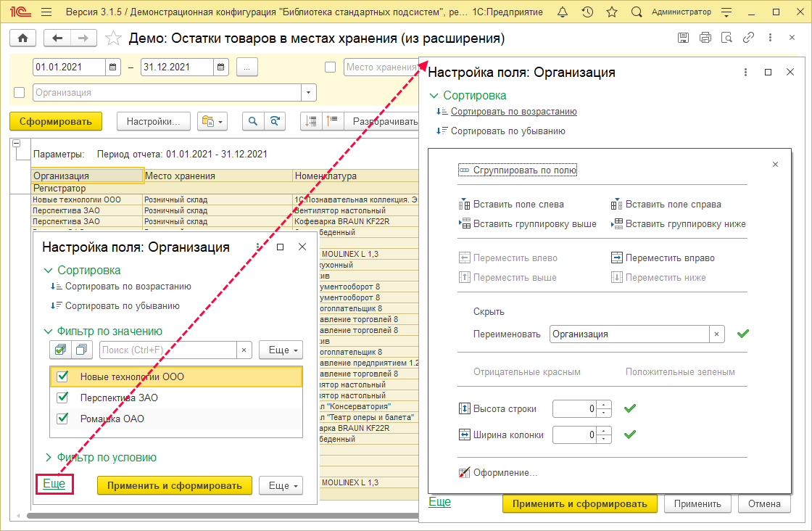Open global search magnifier in title bar
Viewport: 812px width, 531px height.
(x=637, y=12)
